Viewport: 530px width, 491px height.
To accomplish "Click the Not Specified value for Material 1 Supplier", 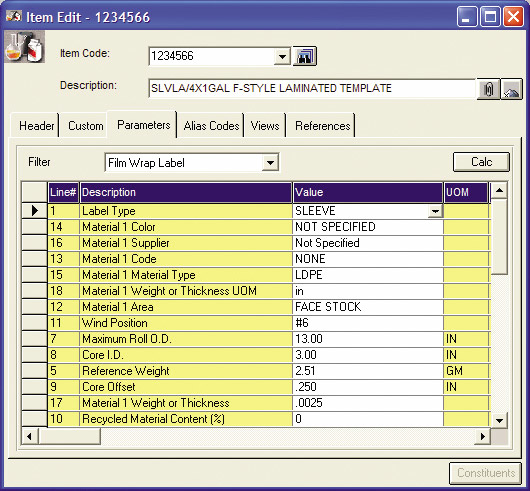I will 368,243.
